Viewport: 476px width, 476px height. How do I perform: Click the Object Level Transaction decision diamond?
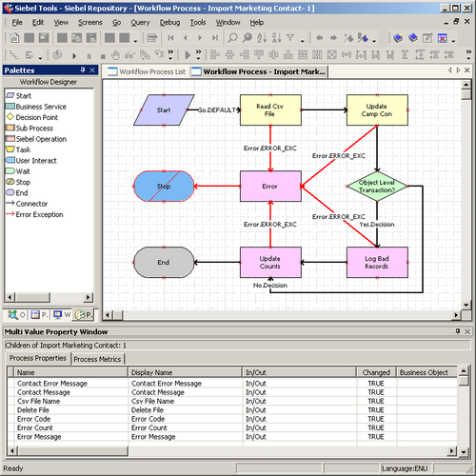coord(377,187)
